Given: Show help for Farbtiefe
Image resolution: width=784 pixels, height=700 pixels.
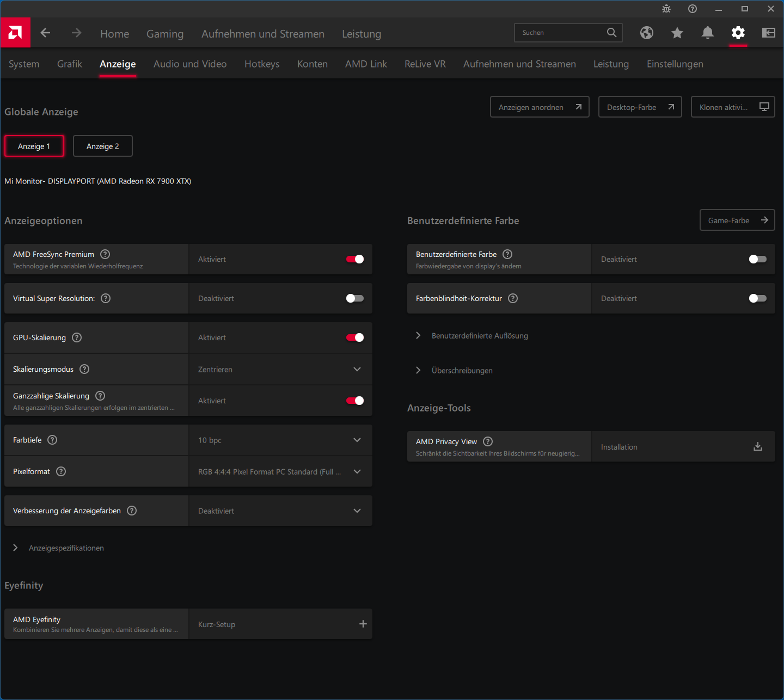Looking at the screenshot, I should point(52,440).
